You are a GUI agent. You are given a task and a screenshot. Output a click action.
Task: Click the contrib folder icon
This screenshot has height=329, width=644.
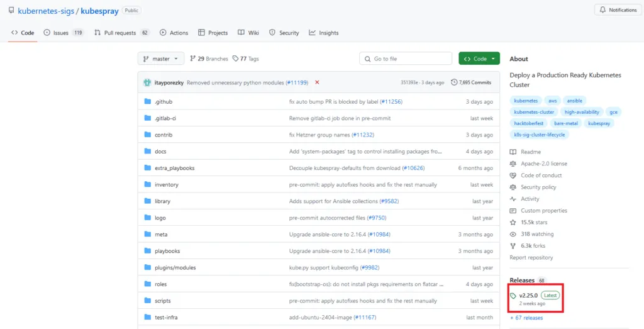(148, 135)
